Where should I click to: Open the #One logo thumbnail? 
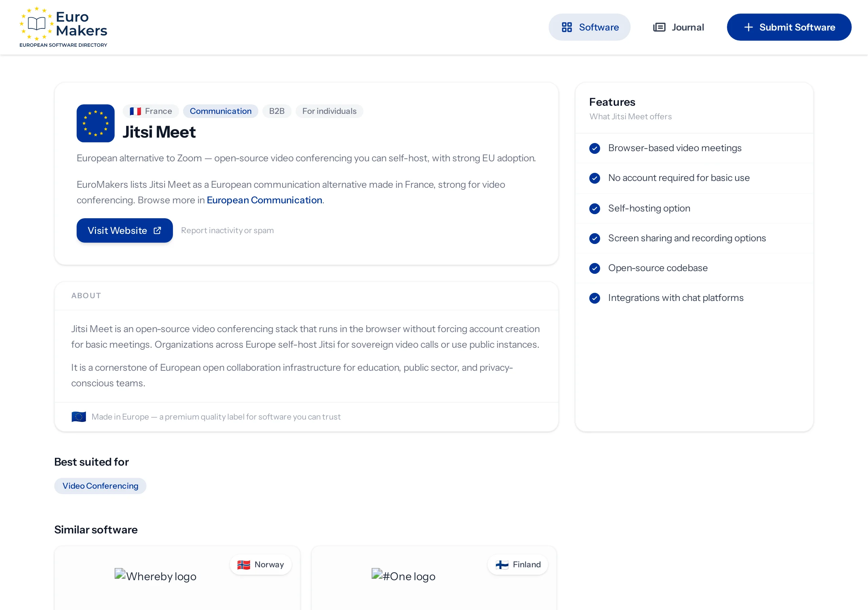[403, 576]
